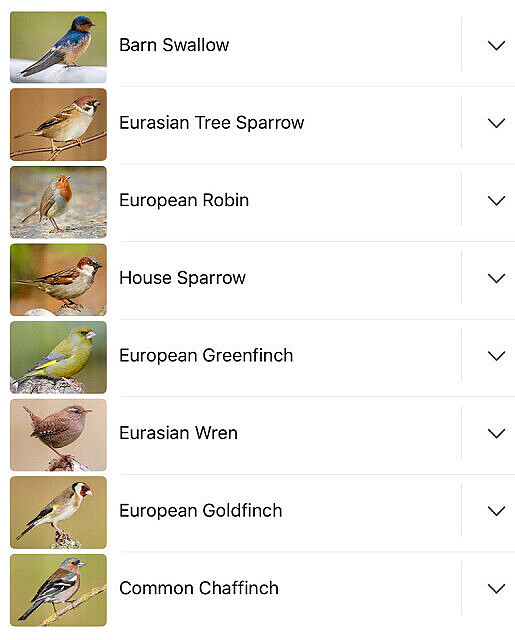This screenshot has width=515, height=640.
Task: Open the European Goldfinch photo thumbnail
Action: [58, 512]
